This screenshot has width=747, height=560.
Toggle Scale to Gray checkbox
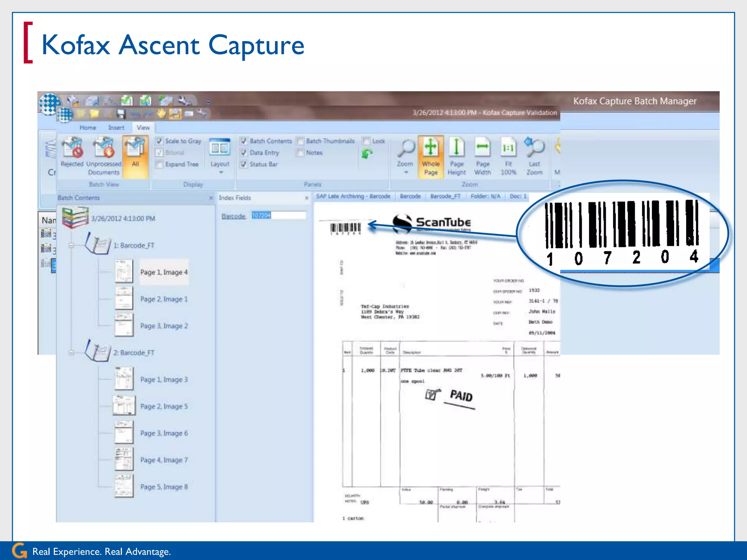(159, 141)
